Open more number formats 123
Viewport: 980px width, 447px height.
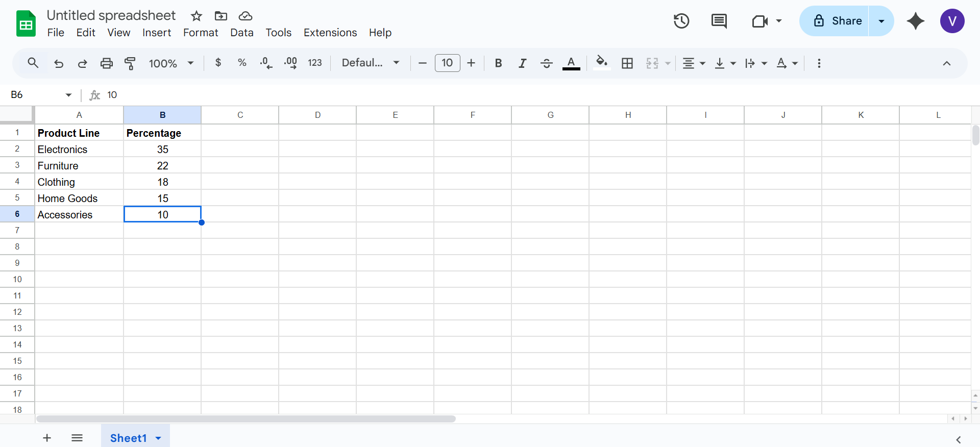pos(315,63)
